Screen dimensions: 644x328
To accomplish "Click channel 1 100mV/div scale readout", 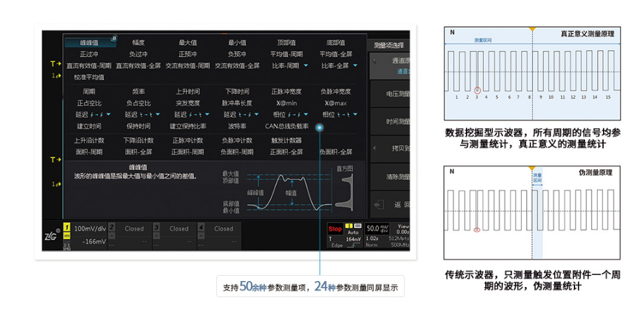I will click(x=90, y=228).
